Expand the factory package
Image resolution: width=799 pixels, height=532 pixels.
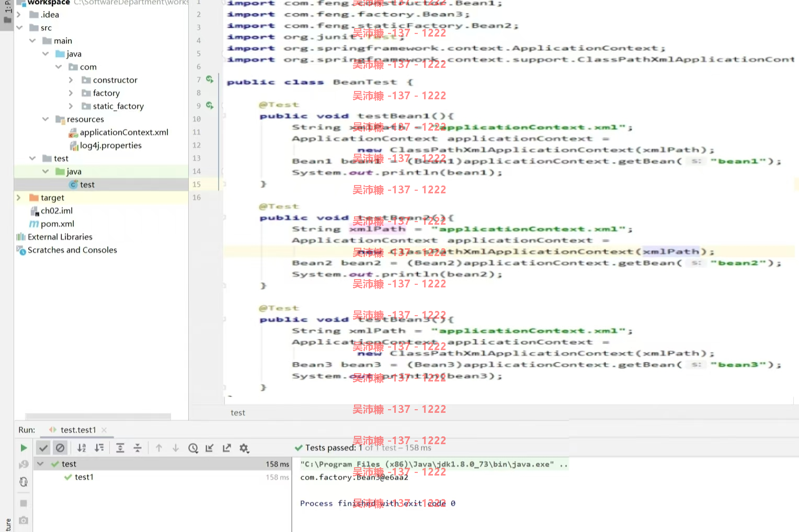71,93
